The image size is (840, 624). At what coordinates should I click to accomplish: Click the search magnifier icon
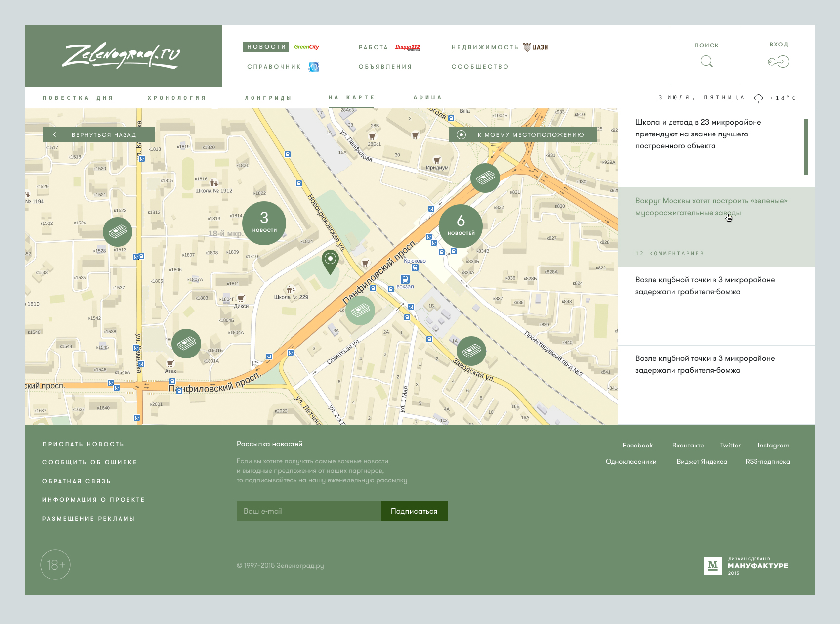point(707,61)
